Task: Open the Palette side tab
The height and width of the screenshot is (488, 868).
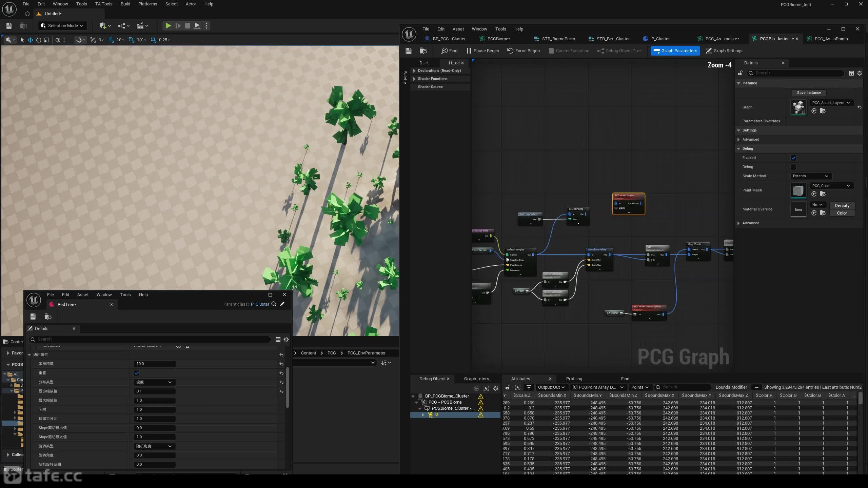Action: coord(405,77)
